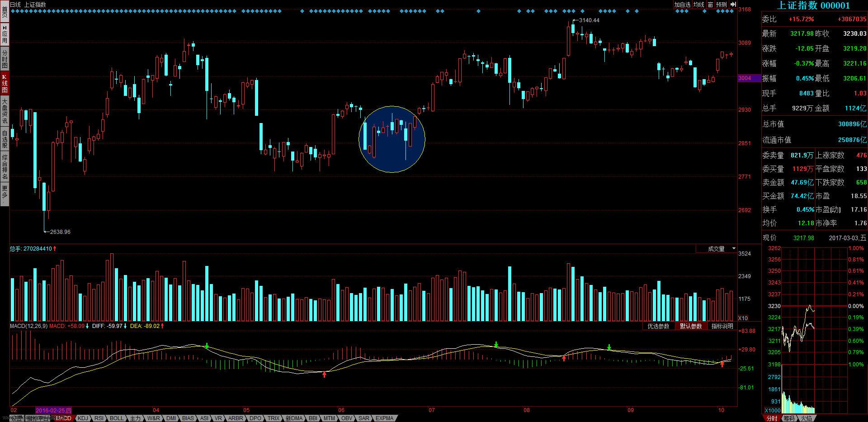Click the 上涨家数 476 value
This screenshot has width=868, height=422.
(862, 156)
